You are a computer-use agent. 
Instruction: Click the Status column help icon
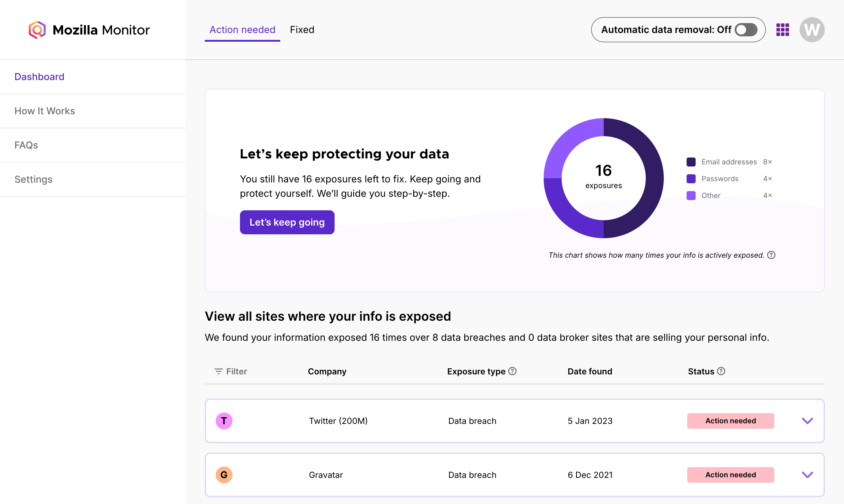(721, 371)
